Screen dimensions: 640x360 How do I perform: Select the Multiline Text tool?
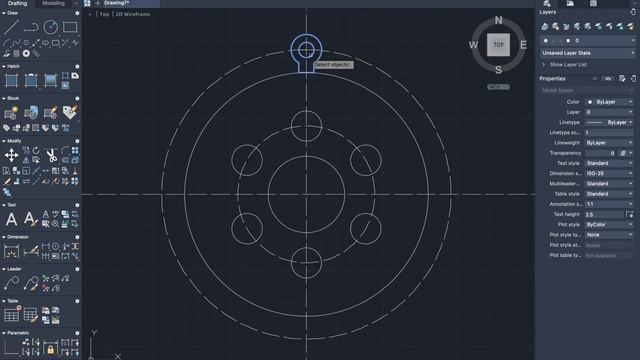click(x=11, y=219)
